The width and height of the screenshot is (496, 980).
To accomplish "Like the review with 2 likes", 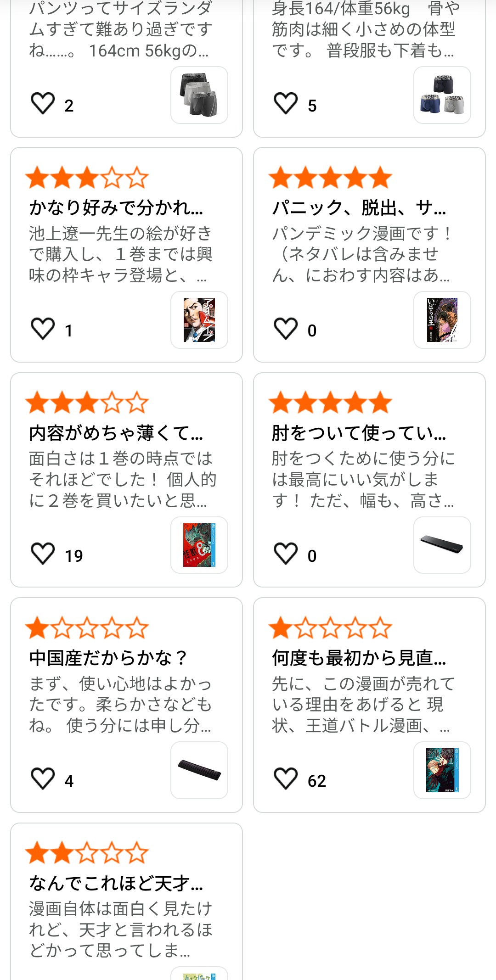I will point(43,103).
